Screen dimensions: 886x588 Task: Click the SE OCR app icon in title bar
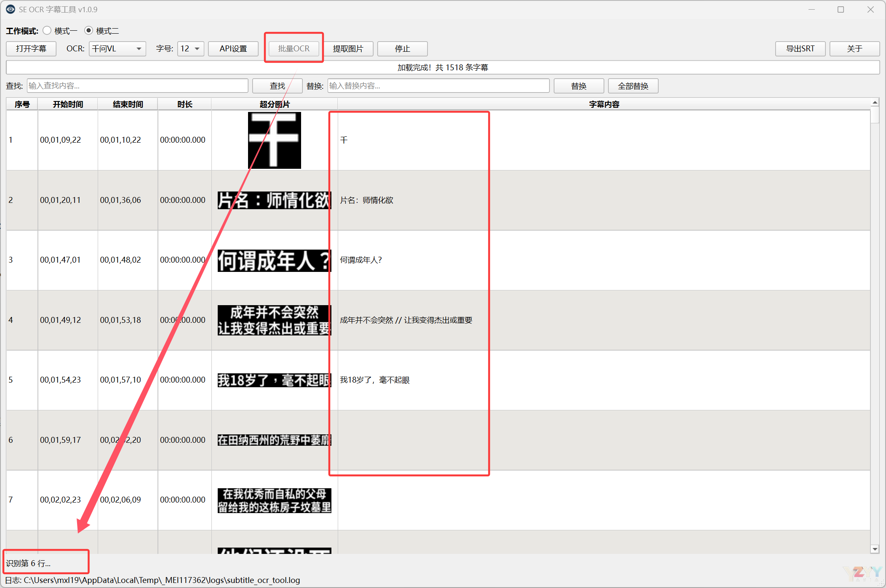pos(11,9)
